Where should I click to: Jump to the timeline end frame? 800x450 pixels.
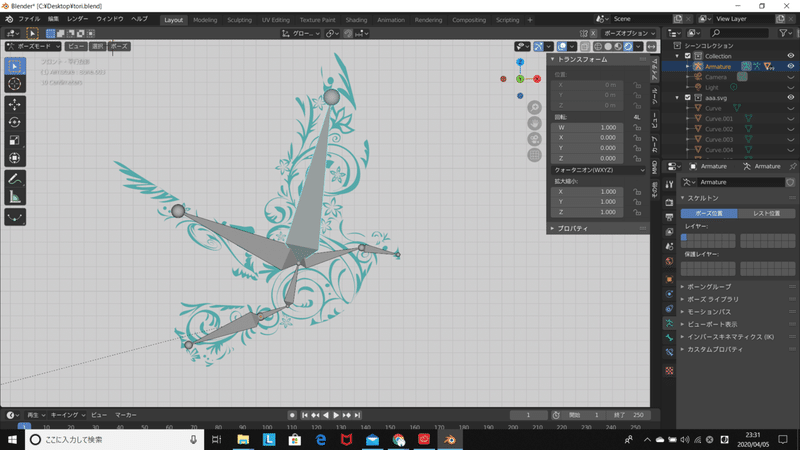[x=358, y=415]
